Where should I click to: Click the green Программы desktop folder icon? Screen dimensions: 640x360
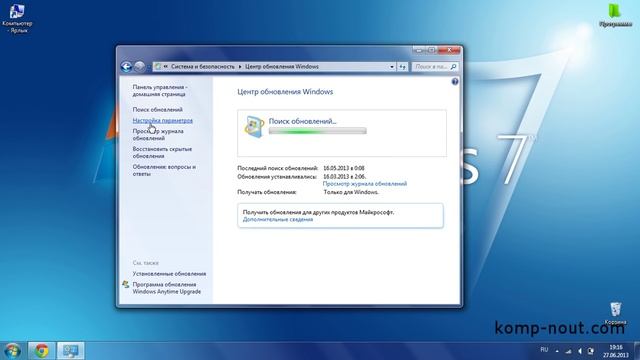(615, 15)
